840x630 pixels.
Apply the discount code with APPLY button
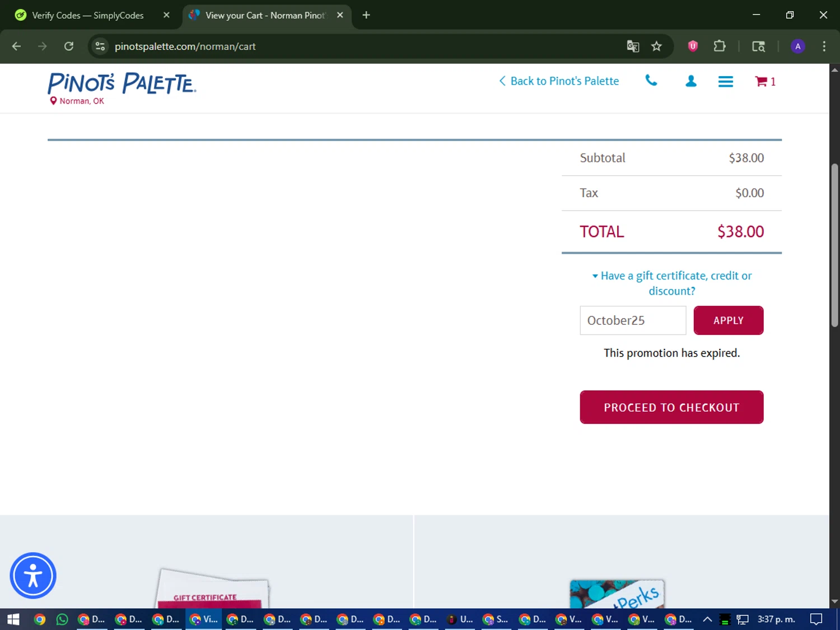point(728,320)
